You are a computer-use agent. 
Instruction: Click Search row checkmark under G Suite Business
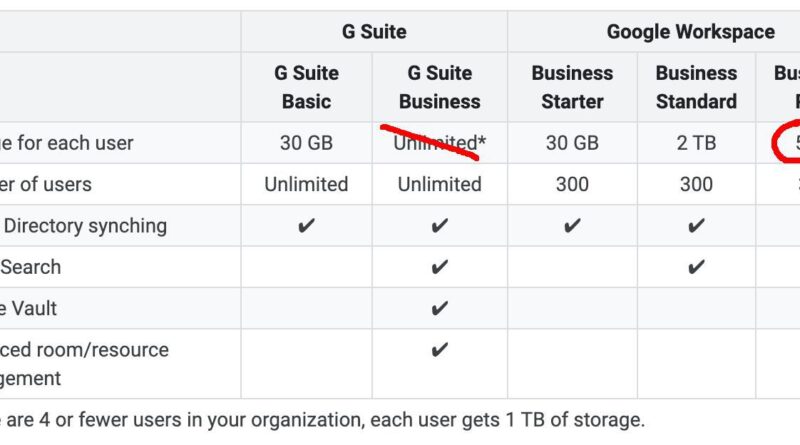(439, 267)
